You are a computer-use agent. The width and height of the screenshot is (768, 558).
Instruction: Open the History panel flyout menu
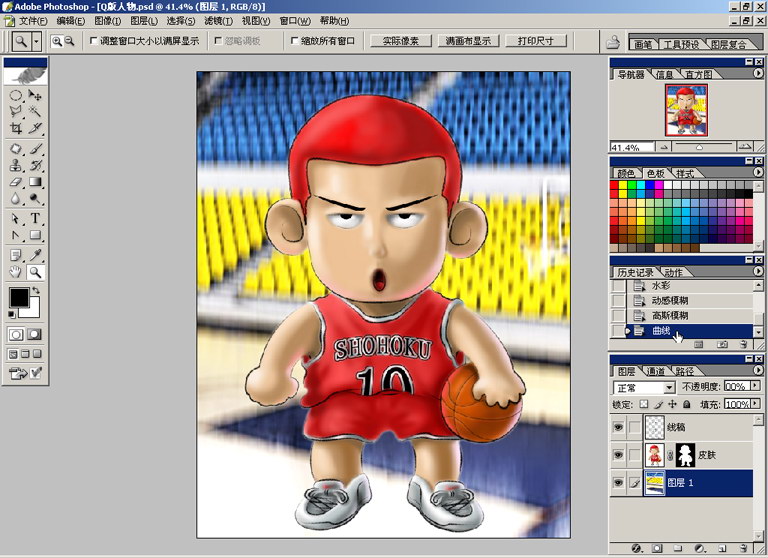pos(758,271)
